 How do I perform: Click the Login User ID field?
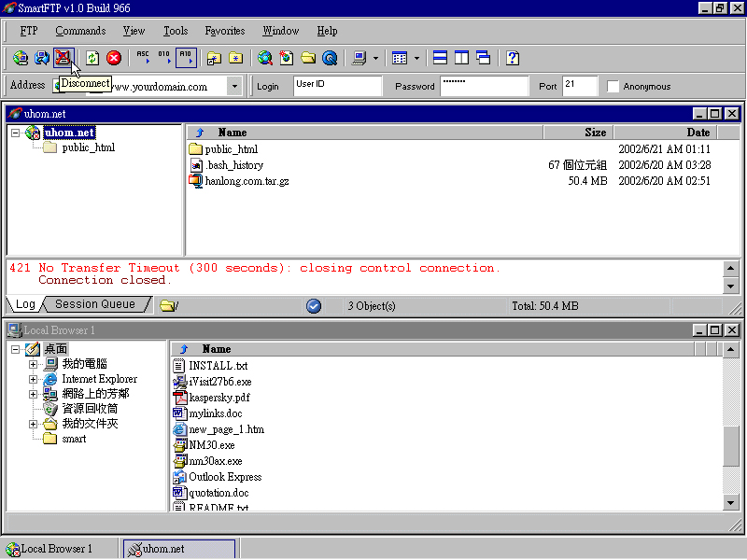[338, 86]
